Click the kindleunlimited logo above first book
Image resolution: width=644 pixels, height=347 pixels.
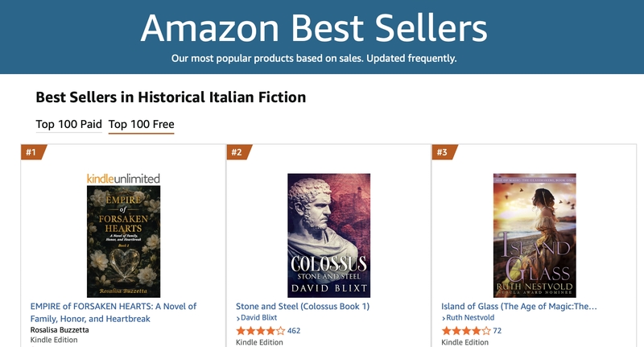123,179
